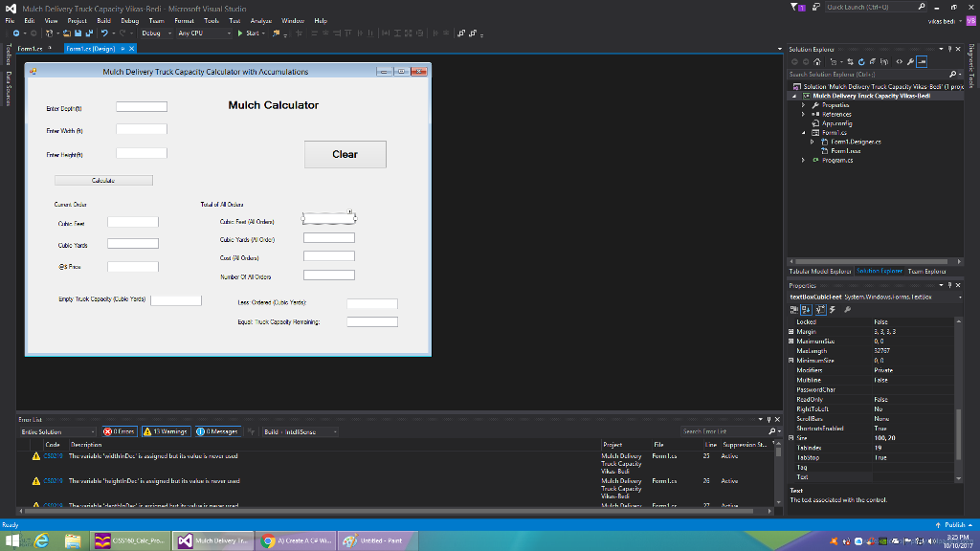Click the Home icon in Solution Explorer
This screenshot has height=551, width=980.
[x=818, y=60]
